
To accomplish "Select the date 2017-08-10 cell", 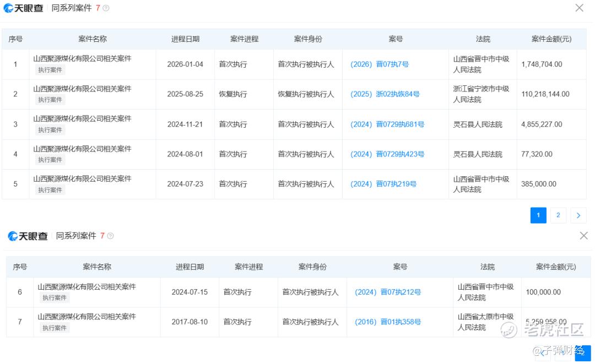I will pos(190,322).
